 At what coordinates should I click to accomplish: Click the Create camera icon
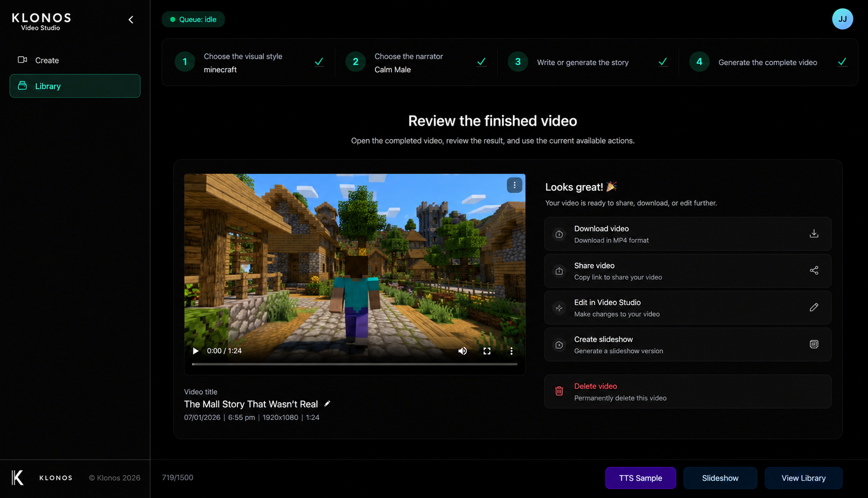pos(23,60)
